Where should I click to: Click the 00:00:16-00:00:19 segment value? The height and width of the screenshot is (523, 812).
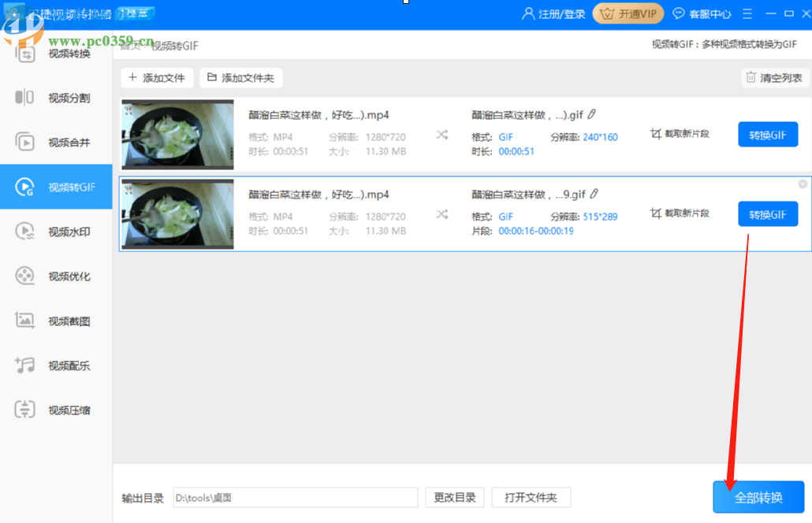[x=536, y=231]
